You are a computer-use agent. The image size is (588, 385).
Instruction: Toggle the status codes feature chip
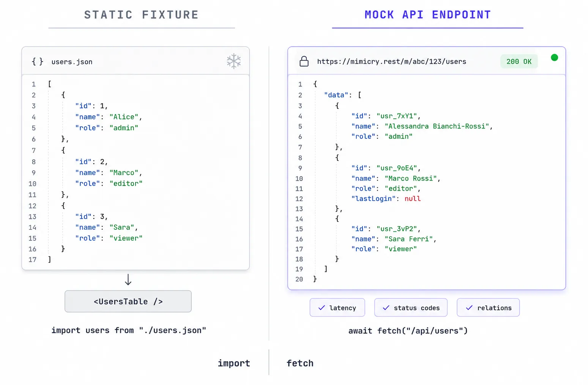point(411,308)
